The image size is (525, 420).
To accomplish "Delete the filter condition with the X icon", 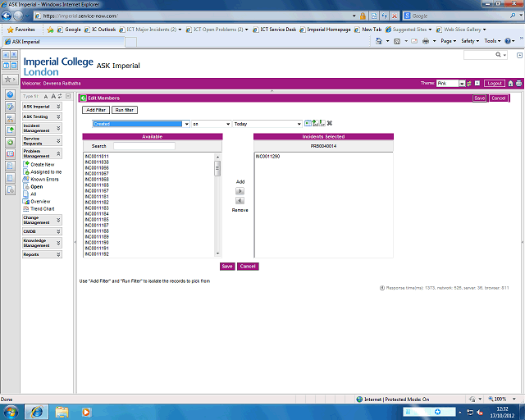I will pos(329,123).
